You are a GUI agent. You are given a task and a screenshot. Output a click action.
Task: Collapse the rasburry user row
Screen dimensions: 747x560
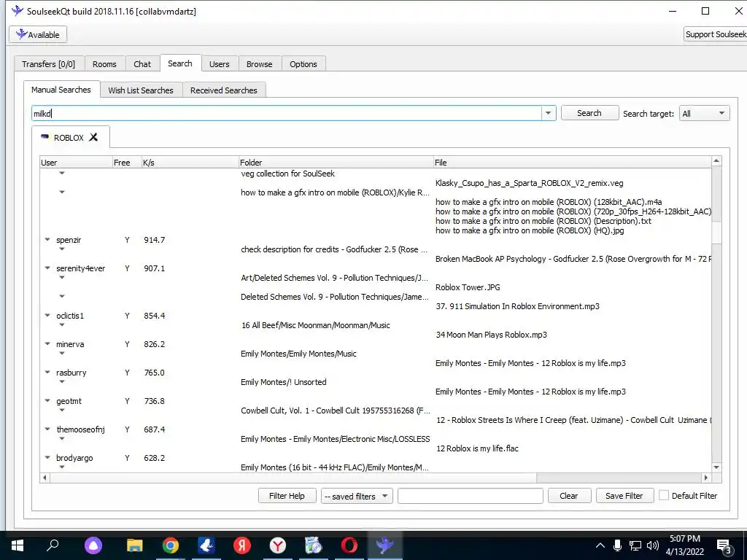pos(47,373)
